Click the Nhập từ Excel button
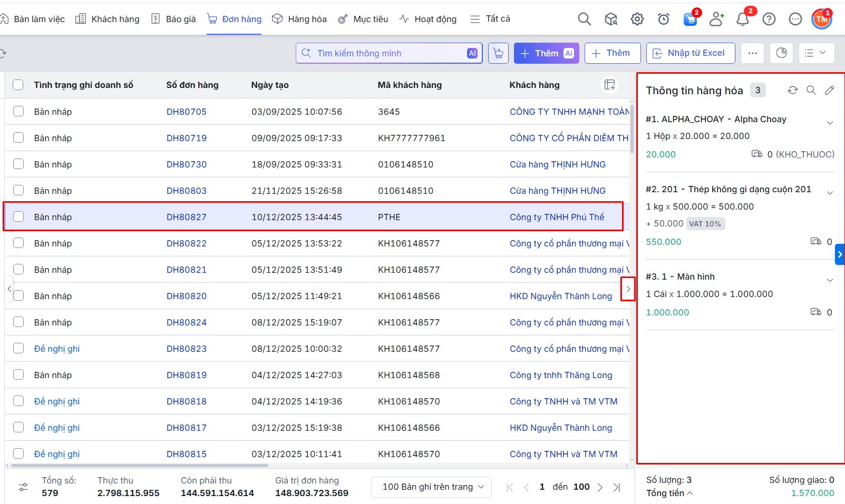This screenshot has height=504, width=845. click(x=690, y=53)
